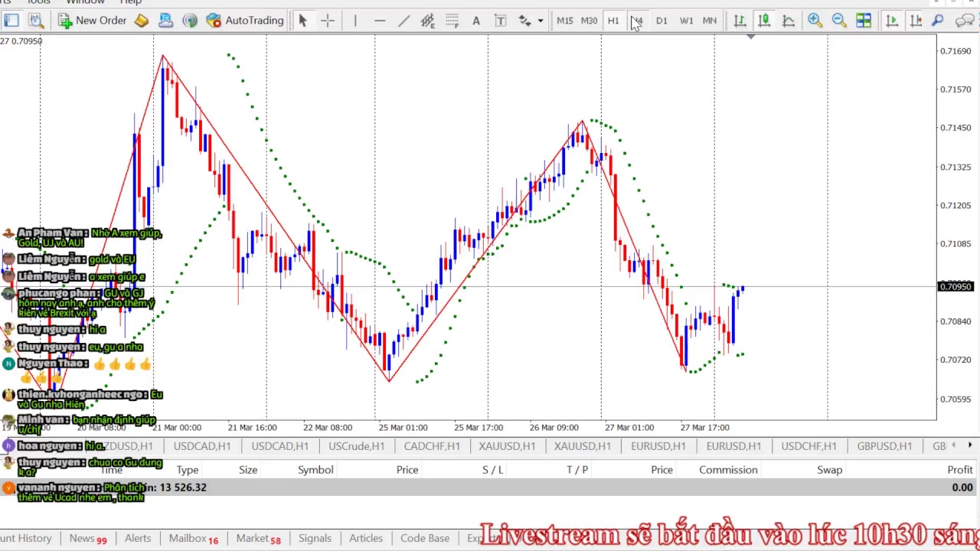Expand the Arrows tool dropdown arrow
The height and width of the screenshot is (551, 980).
[541, 21]
